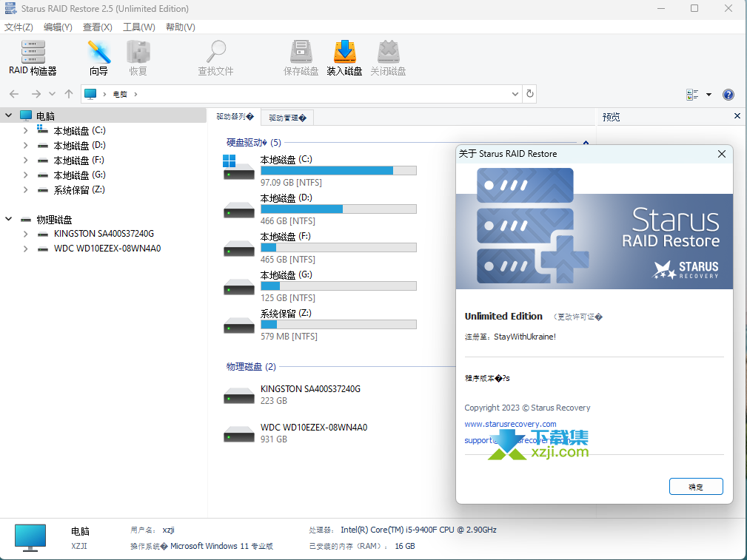Launch the 向导 wizard
Screen dimensions: 747x560
tap(98, 58)
